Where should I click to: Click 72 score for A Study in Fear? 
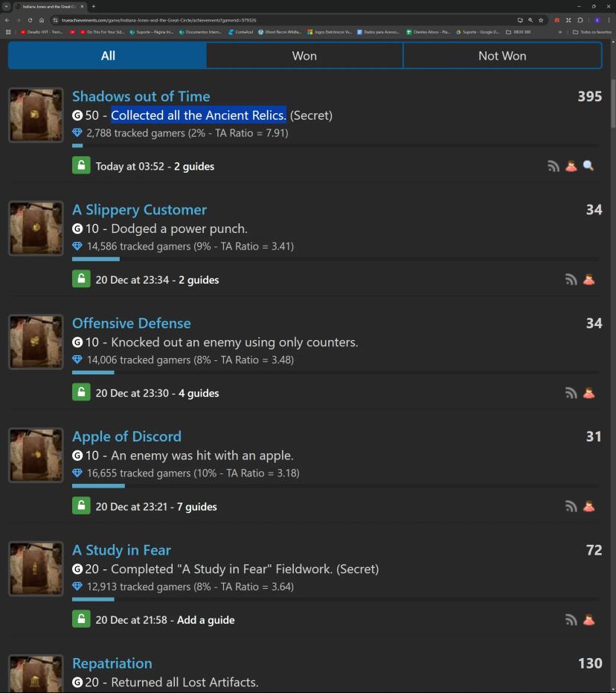coord(594,550)
